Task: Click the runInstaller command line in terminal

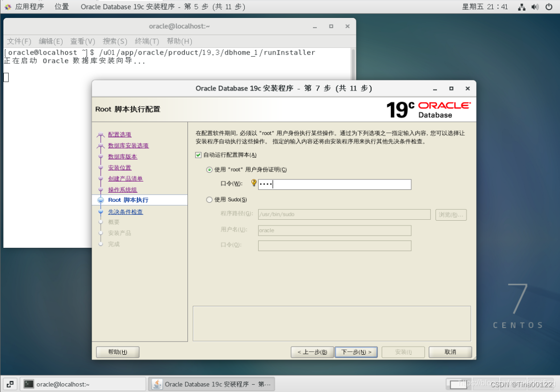Action: tap(160, 53)
